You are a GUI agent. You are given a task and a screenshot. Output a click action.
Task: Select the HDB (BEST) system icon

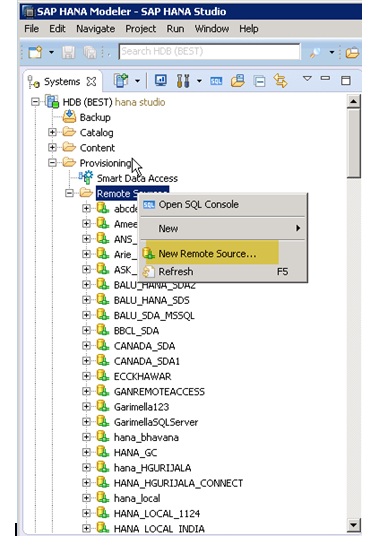click(52, 102)
